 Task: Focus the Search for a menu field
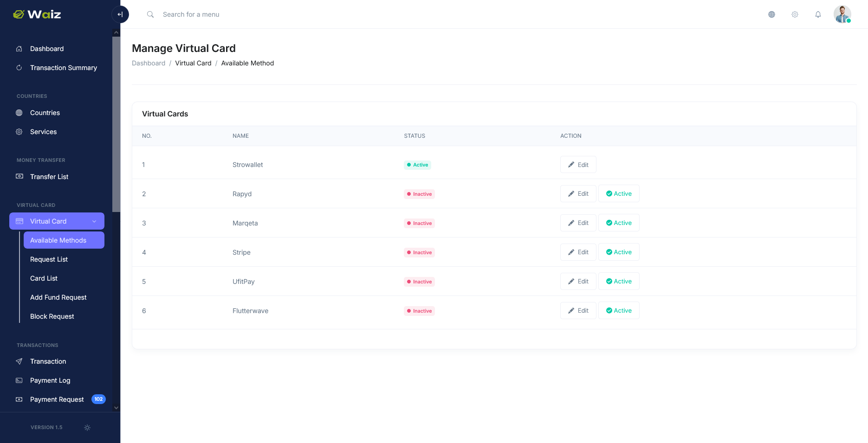pos(191,14)
